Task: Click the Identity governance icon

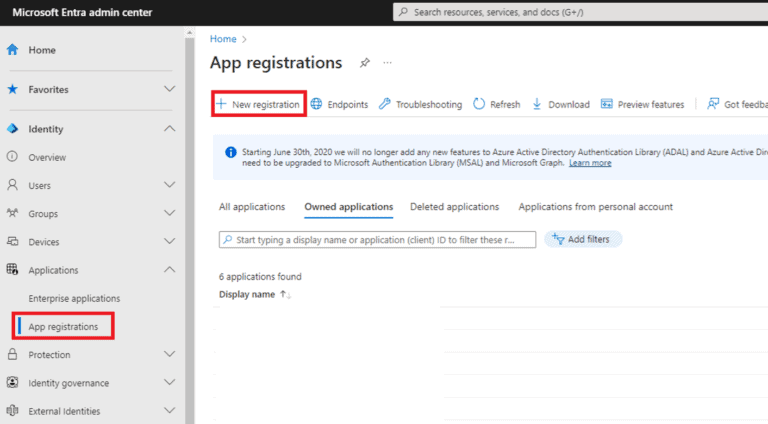Action: pyautogui.click(x=12, y=382)
